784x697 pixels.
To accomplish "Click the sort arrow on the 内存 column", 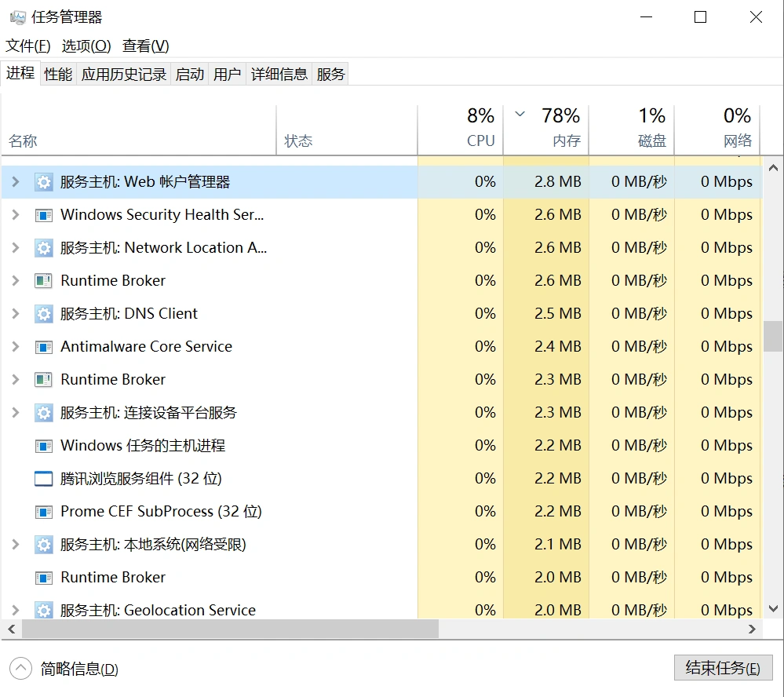I will coord(520,114).
